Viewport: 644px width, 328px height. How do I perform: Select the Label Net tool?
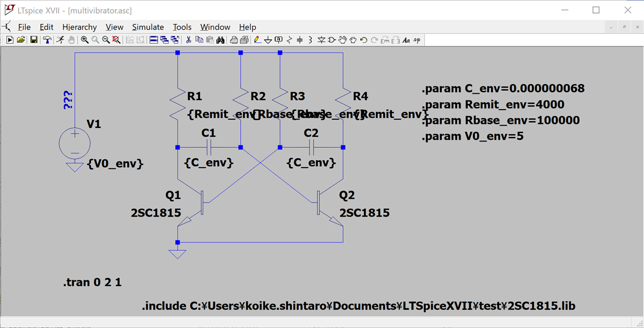point(279,40)
